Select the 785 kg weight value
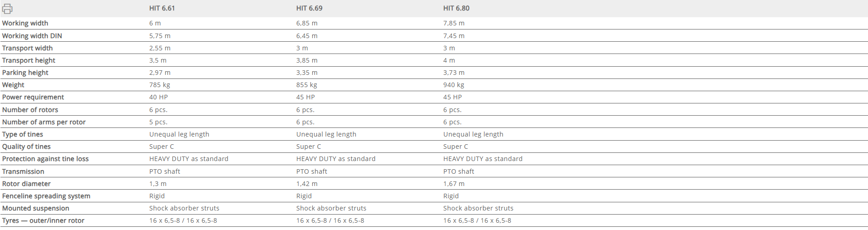868x230 pixels. [x=160, y=85]
